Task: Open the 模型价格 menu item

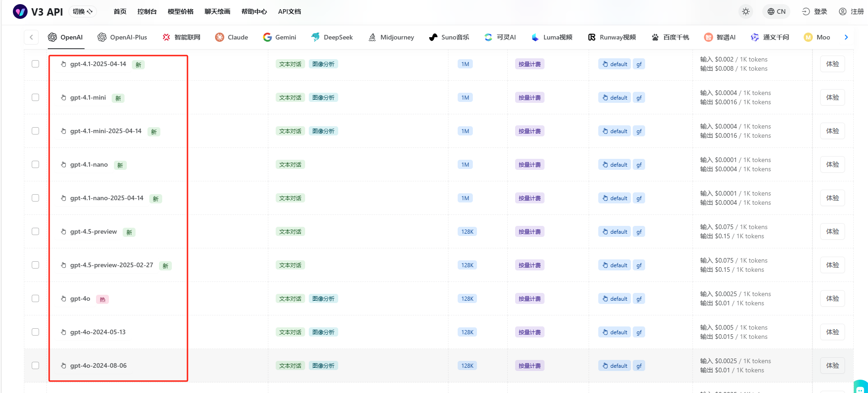Action: pos(181,11)
